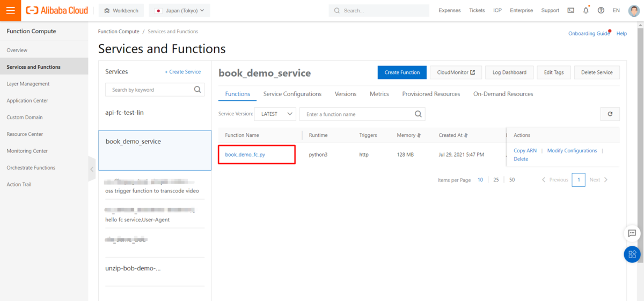644x301 pixels.
Task: Open the notifications bell
Action: coord(586,10)
